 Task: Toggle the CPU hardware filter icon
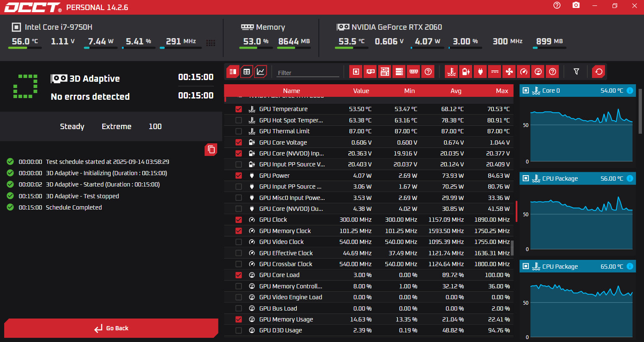click(x=356, y=72)
